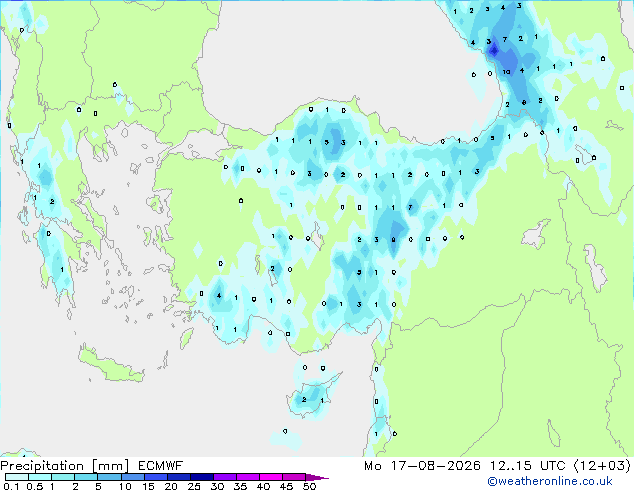The width and height of the screenshot is (634, 490).
Task: Click the 1–2 mm legend color swatch
Action: pyautogui.click(x=63, y=477)
